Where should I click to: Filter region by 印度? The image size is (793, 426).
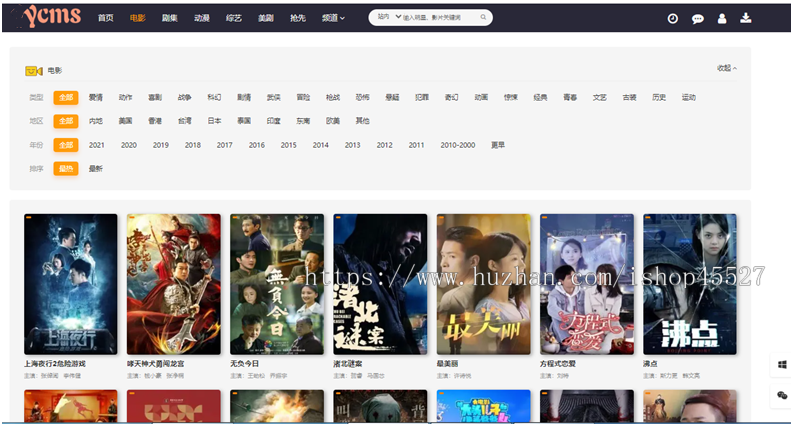click(274, 121)
